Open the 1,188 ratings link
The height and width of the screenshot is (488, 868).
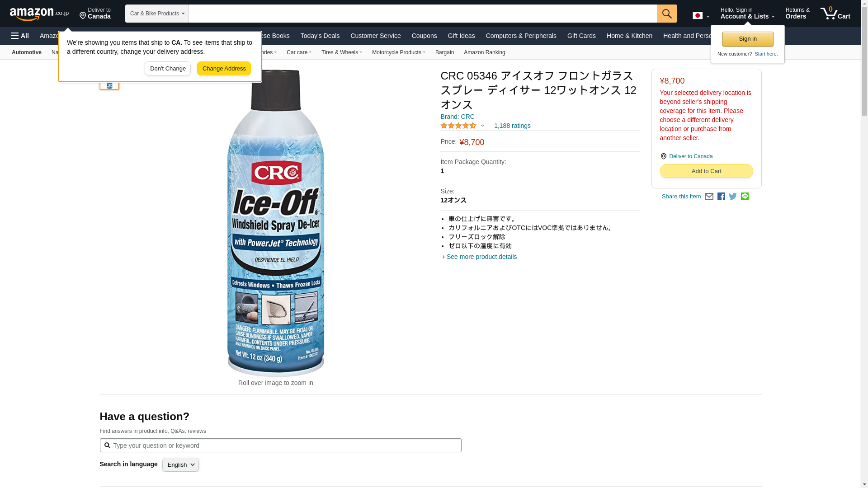[512, 126]
